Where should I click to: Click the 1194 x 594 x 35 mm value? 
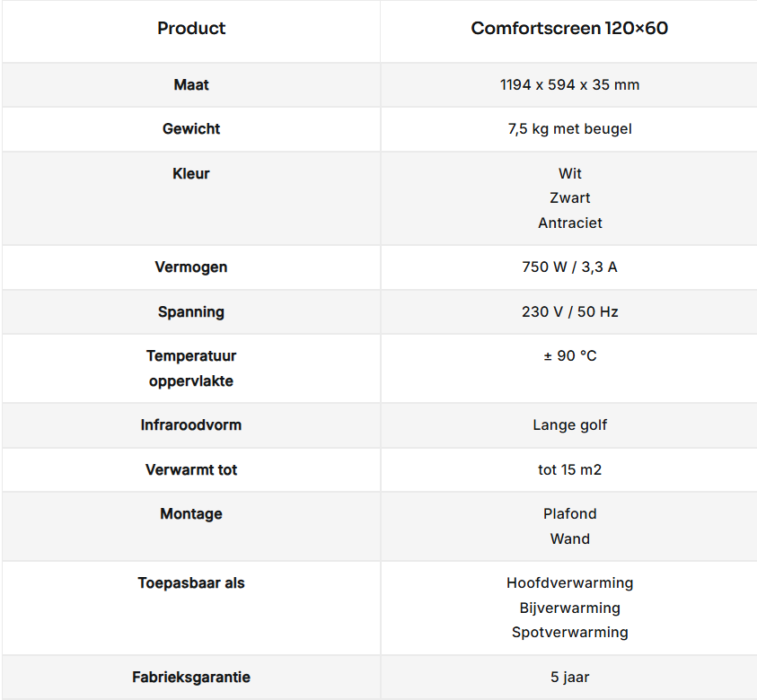pyautogui.click(x=569, y=85)
